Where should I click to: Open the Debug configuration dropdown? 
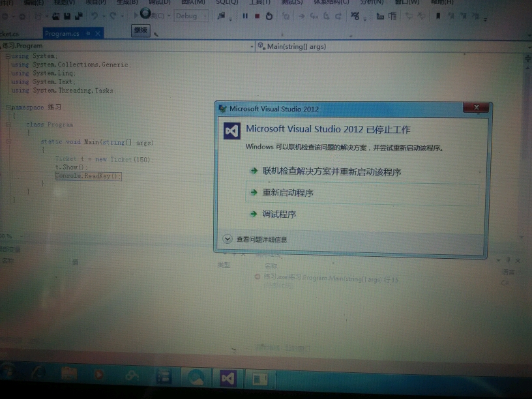point(191,16)
